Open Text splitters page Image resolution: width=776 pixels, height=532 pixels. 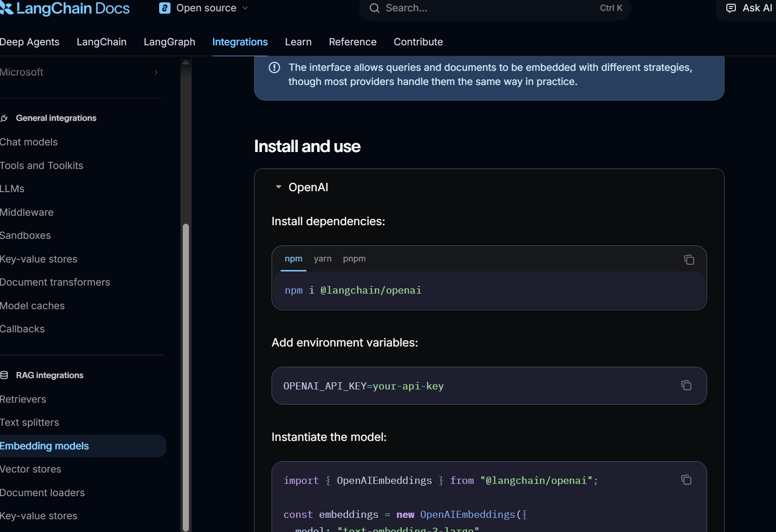click(30, 422)
